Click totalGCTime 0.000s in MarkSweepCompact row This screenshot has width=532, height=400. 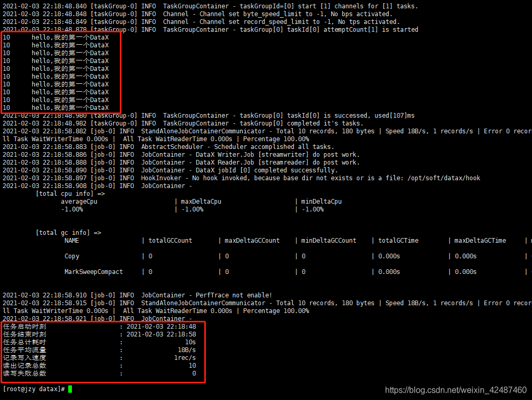tap(389, 272)
